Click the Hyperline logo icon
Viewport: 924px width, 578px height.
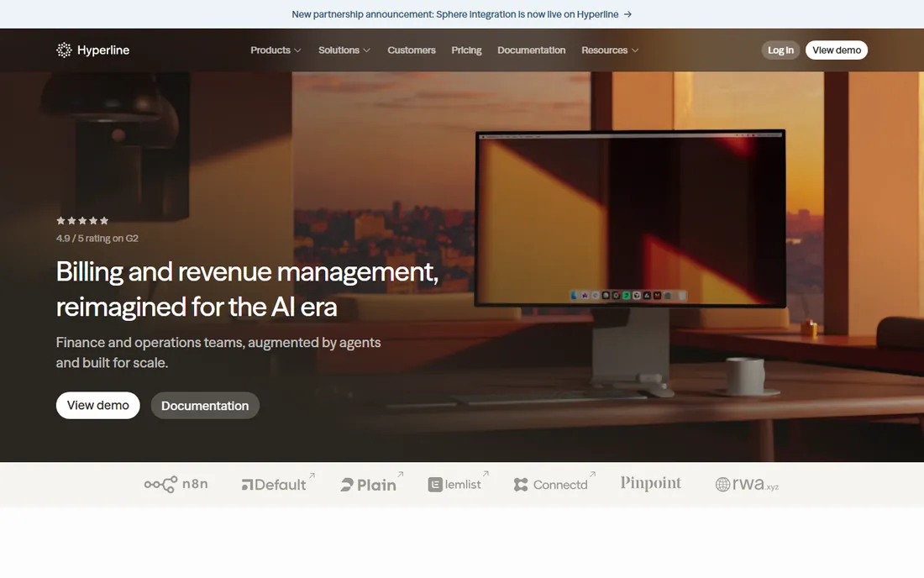[64, 50]
